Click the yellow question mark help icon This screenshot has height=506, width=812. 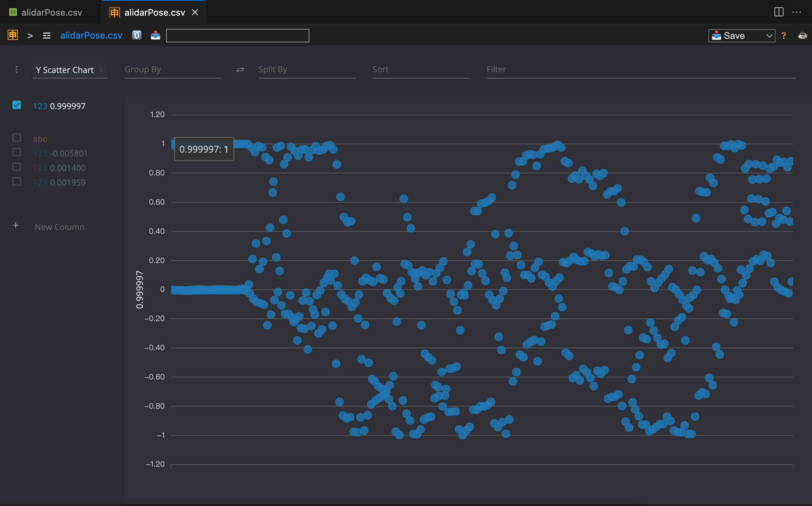pyautogui.click(x=783, y=35)
